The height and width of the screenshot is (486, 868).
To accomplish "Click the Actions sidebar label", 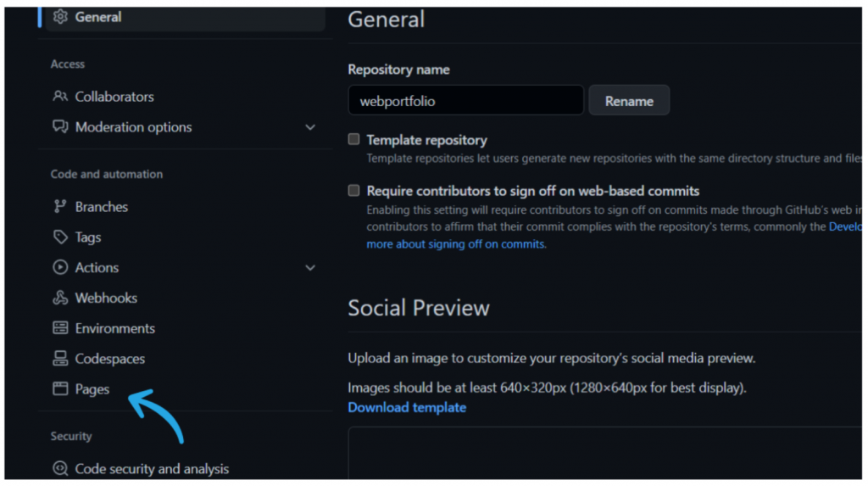I will coord(97,268).
